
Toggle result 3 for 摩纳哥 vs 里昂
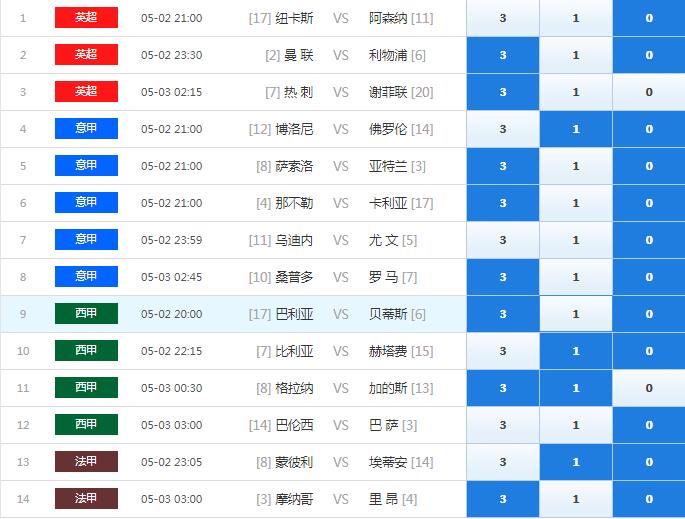tap(503, 499)
